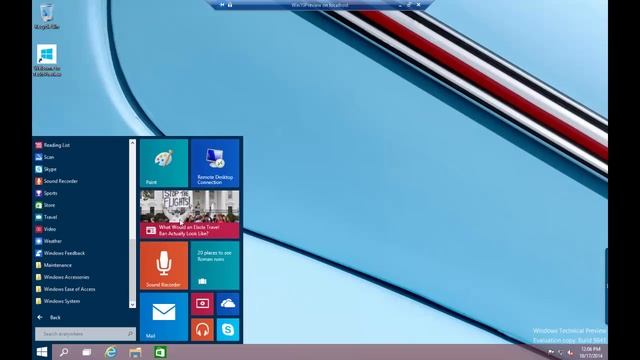Open Search from the taskbar

point(64,352)
